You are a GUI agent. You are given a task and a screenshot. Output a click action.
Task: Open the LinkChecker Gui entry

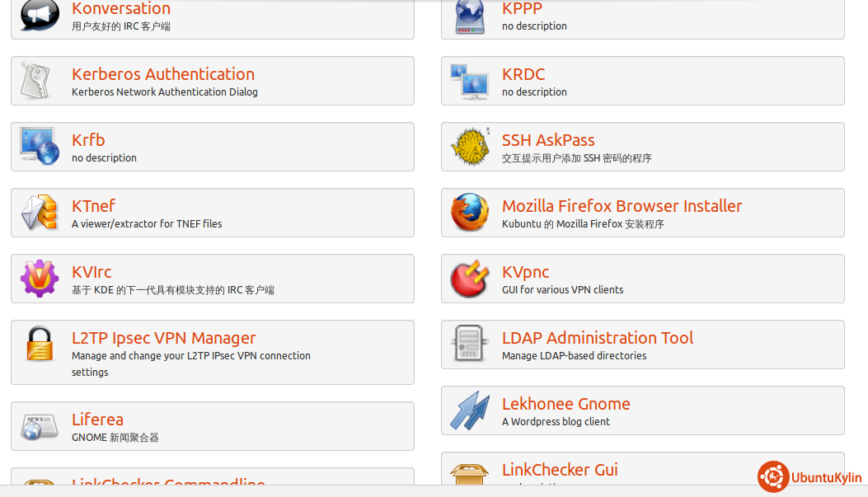click(560, 470)
